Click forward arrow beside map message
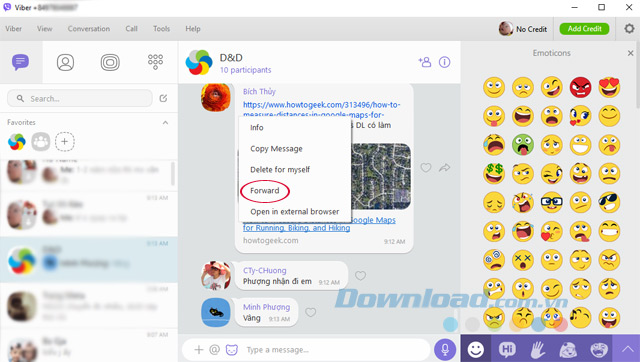This screenshot has width=640, height=362. click(x=444, y=168)
